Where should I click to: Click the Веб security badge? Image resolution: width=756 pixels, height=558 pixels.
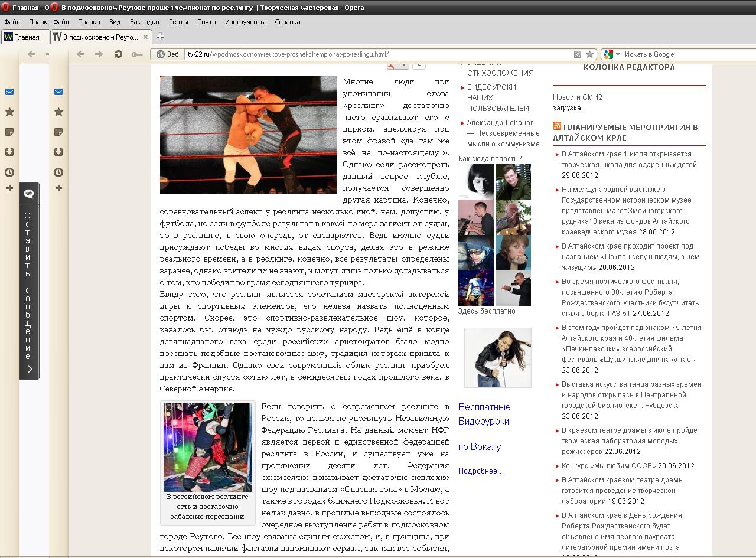(x=168, y=54)
